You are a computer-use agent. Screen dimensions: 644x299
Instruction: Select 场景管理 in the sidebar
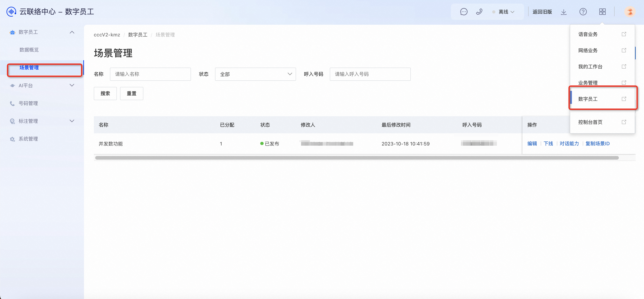pyautogui.click(x=29, y=68)
